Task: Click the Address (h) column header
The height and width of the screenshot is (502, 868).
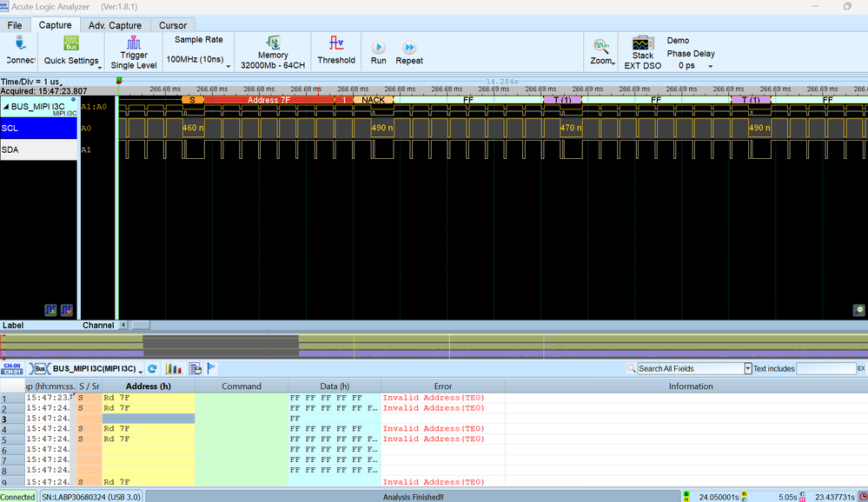Action: [x=149, y=386]
